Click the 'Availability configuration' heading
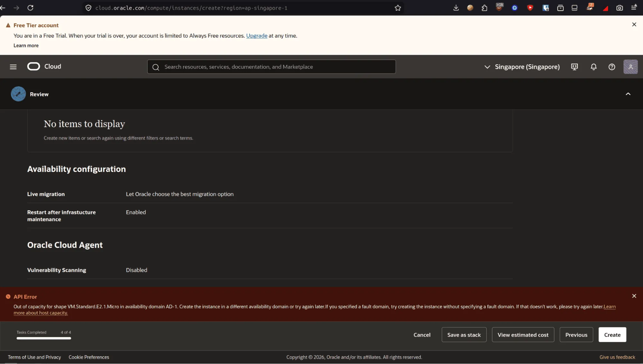The image size is (643, 364). coord(76,169)
